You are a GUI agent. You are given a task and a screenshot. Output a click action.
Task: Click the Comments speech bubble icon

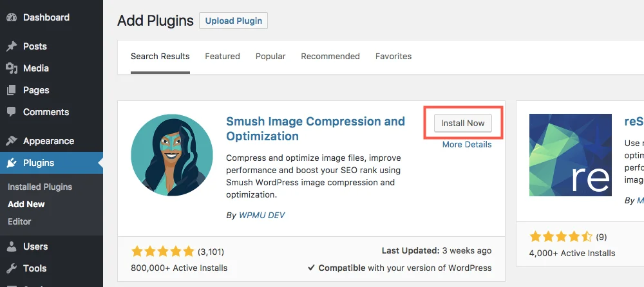pyautogui.click(x=12, y=112)
